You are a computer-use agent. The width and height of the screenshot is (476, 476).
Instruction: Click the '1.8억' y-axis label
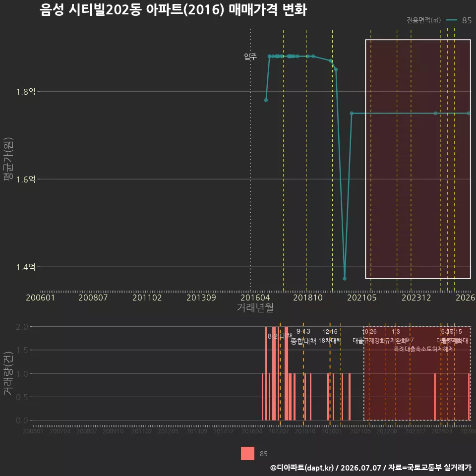26,92
